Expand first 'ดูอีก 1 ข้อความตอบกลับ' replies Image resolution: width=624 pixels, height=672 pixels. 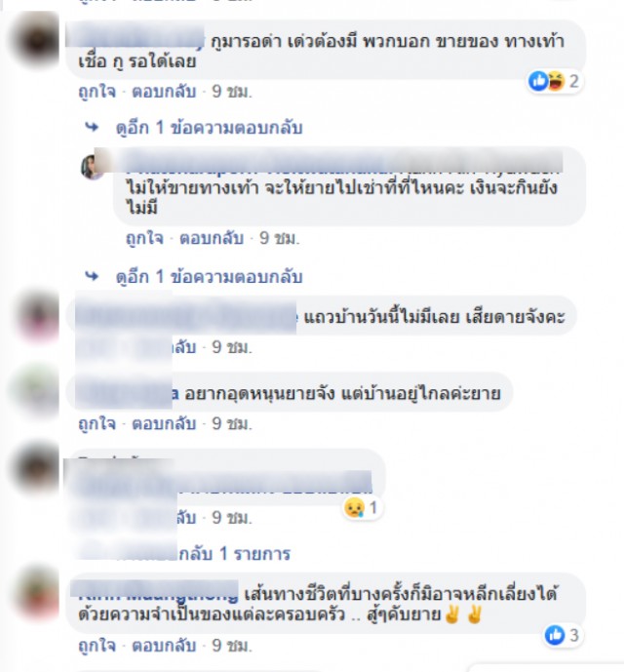point(210,128)
